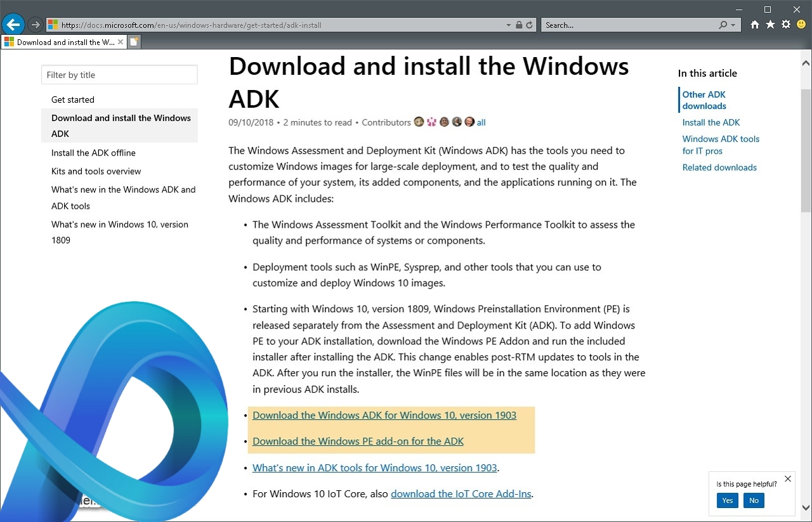Click 'Download the Windows PE add-on' link
This screenshot has width=812, height=522.
point(358,441)
